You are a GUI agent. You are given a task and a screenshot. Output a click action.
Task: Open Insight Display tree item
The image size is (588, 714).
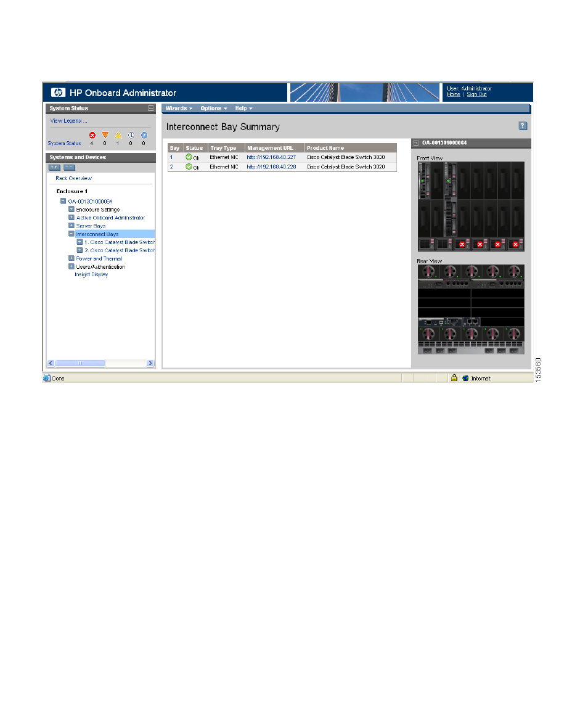click(91, 274)
